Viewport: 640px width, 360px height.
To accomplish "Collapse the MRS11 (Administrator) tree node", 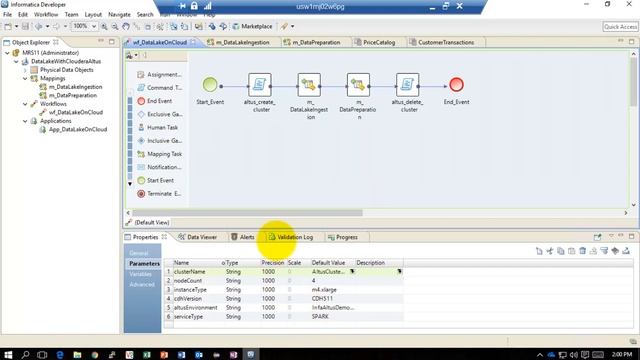I will (x=7, y=53).
